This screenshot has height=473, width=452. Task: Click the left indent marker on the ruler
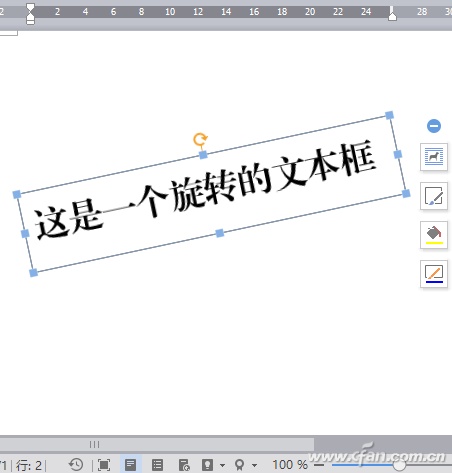(x=30, y=14)
